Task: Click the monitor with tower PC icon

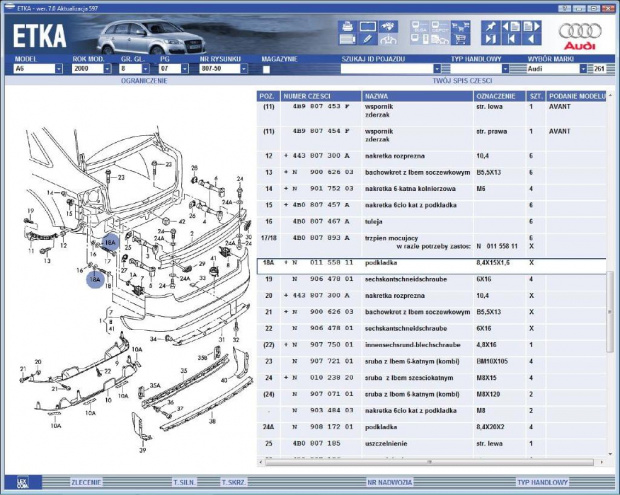Action: tap(420, 39)
